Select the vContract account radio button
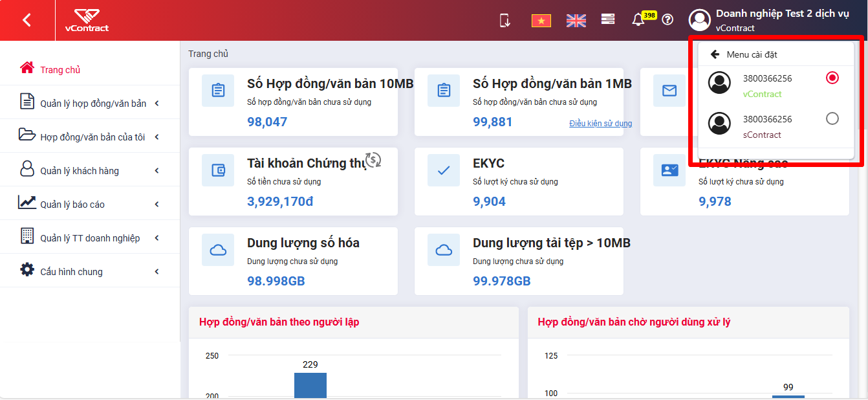Screen dimensions: 868x400 (x=832, y=78)
